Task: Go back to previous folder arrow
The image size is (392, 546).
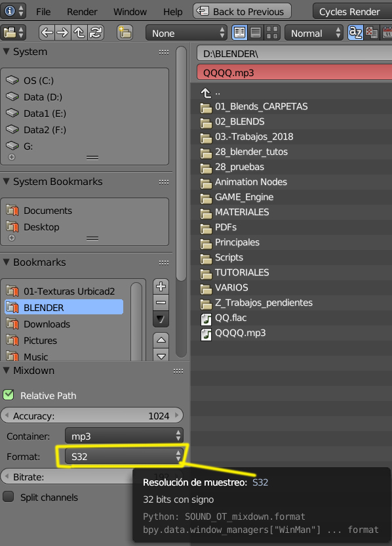Action: [x=47, y=33]
